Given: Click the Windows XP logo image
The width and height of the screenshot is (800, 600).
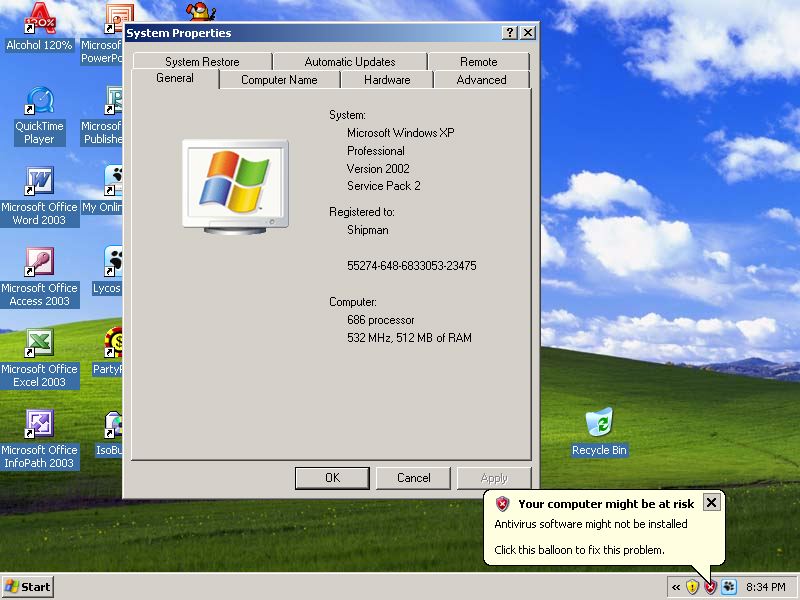Looking at the screenshot, I should click(235, 187).
